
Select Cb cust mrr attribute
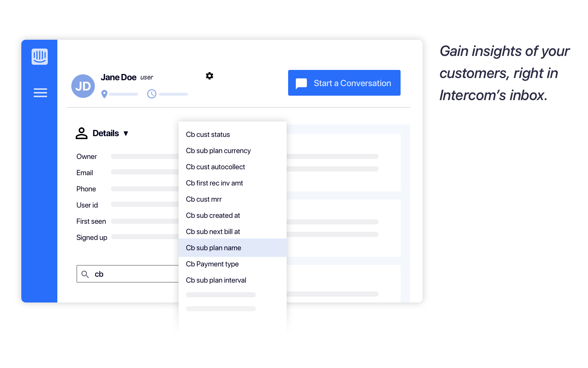tap(204, 199)
